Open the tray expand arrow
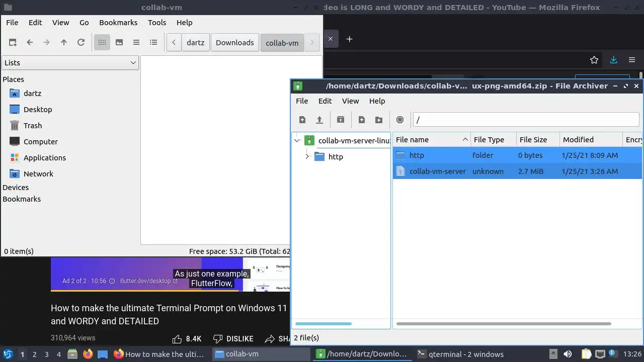The width and height of the screenshot is (644, 362). click(x=553, y=354)
